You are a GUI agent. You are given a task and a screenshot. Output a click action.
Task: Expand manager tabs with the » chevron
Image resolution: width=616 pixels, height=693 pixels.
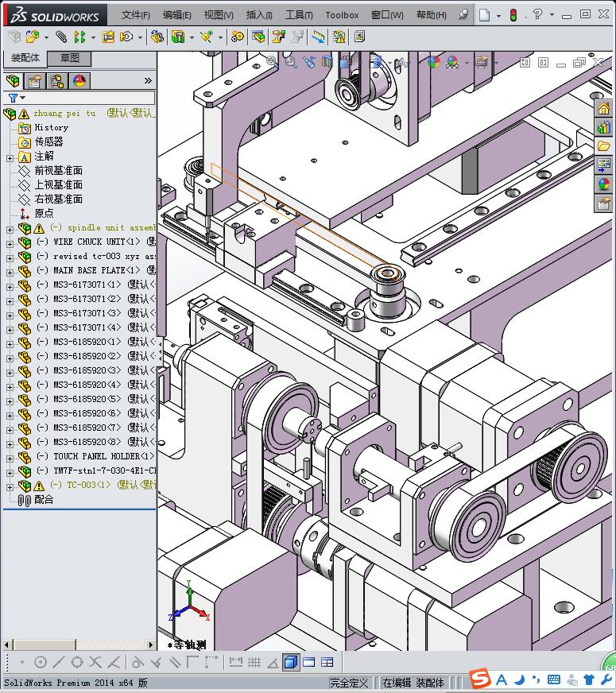coord(148,80)
